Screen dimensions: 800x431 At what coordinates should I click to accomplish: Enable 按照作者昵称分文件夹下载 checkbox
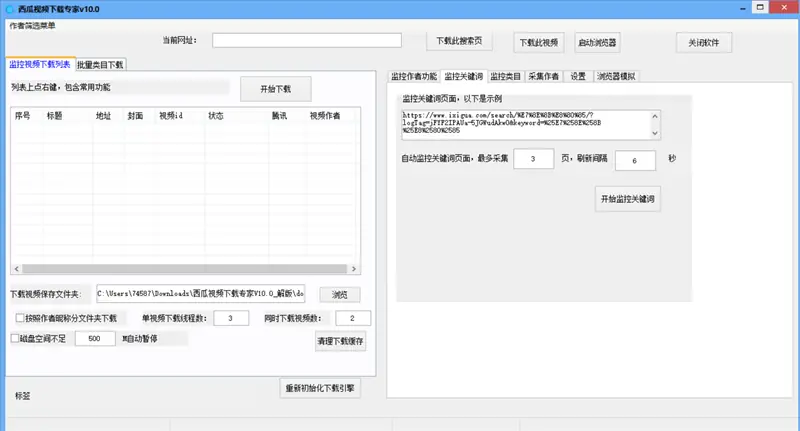[19, 318]
